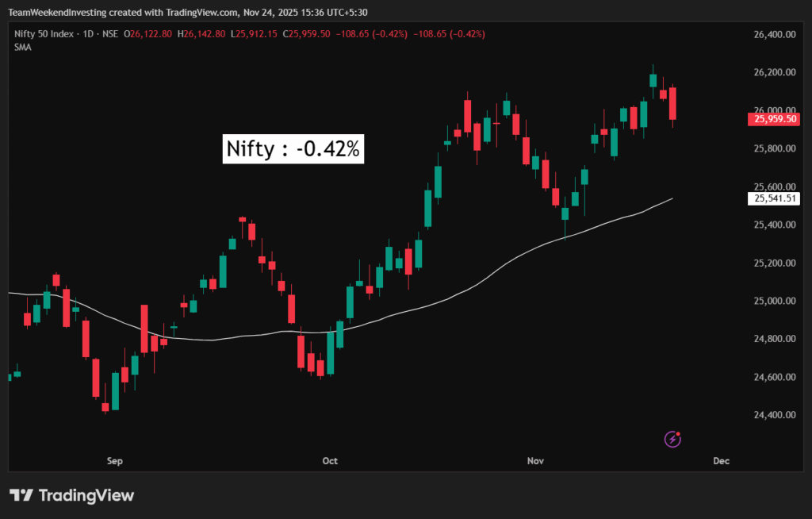Click the purple lightning bolt icon

pos(672,438)
